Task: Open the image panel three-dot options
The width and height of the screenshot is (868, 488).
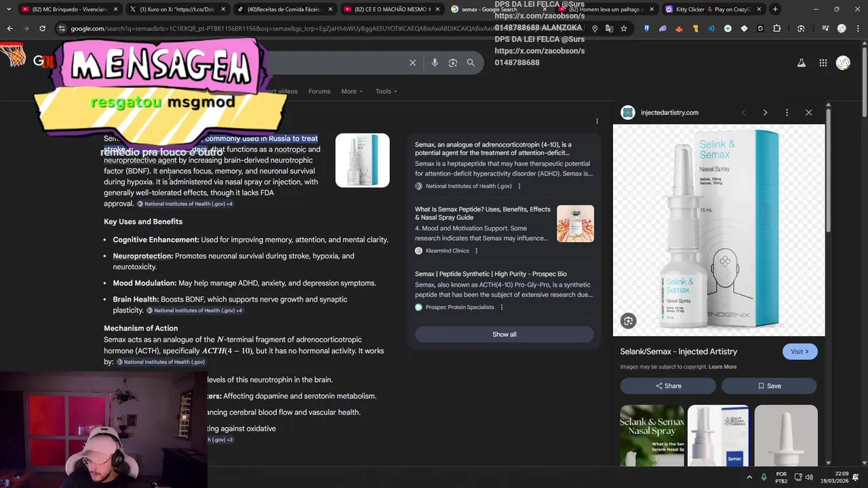Action: [x=787, y=113]
